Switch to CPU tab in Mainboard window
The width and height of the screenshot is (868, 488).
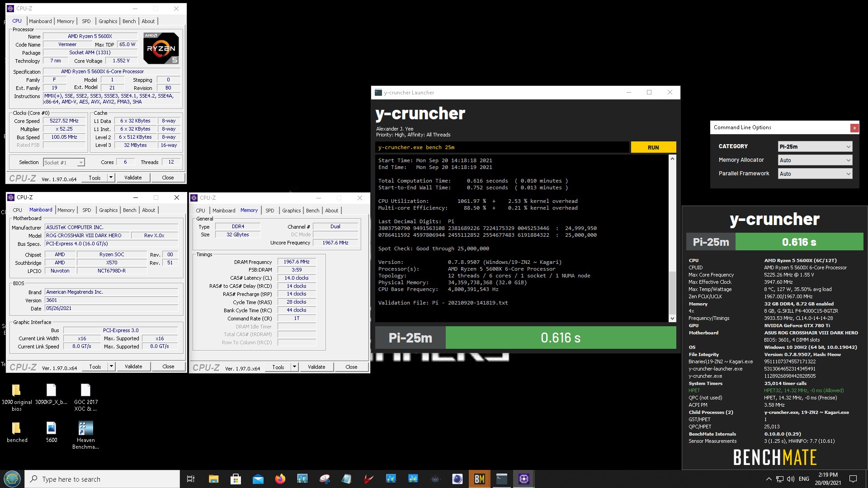[17, 210]
